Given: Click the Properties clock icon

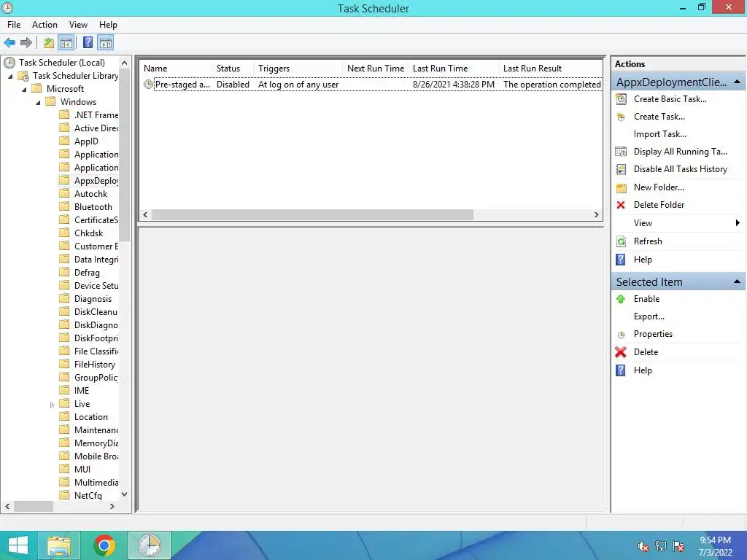Looking at the screenshot, I should (621, 335).
